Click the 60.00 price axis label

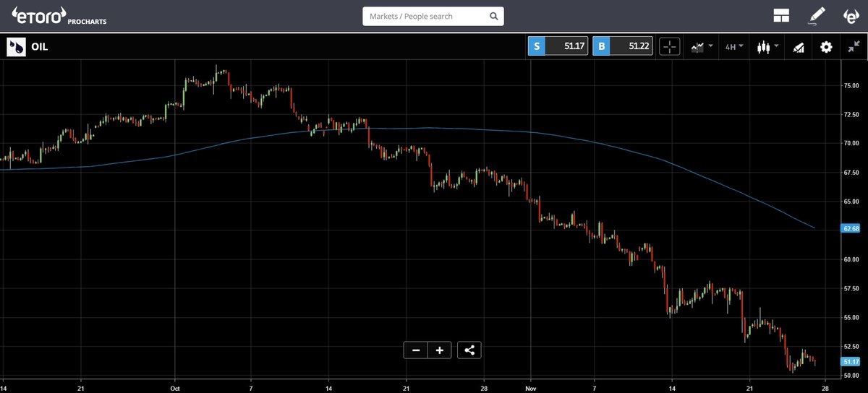851,259
